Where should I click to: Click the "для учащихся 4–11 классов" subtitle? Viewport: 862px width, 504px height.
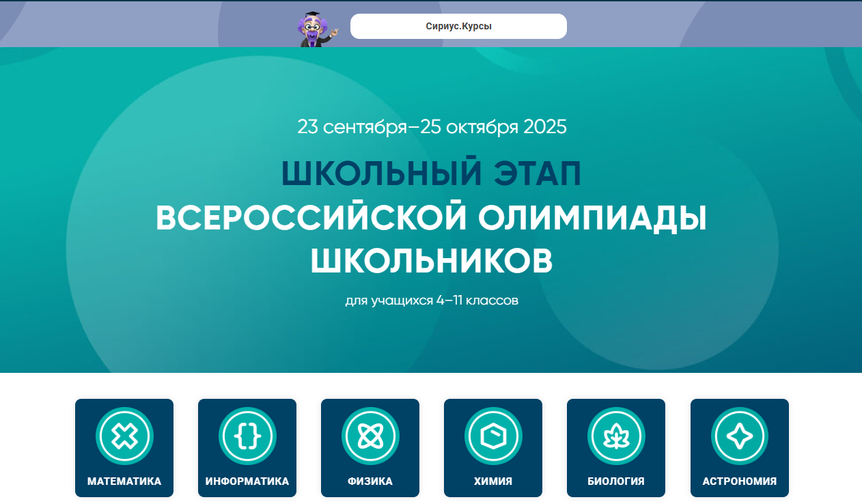[431, 300]
